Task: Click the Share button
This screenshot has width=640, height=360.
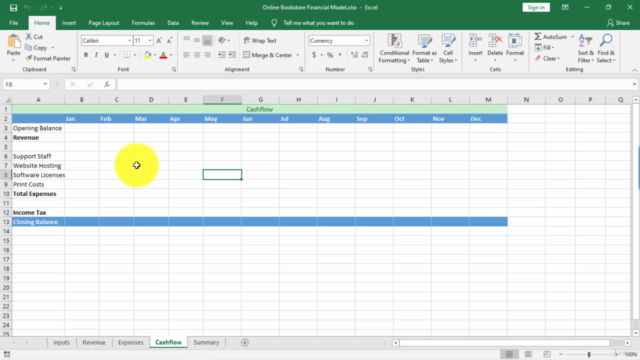Action: (618, 23)
